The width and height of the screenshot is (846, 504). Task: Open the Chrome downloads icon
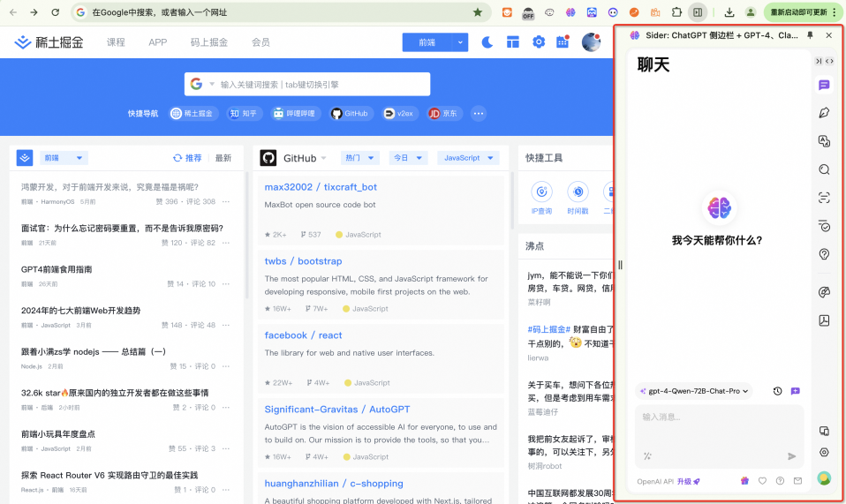(x=729, y=12)
